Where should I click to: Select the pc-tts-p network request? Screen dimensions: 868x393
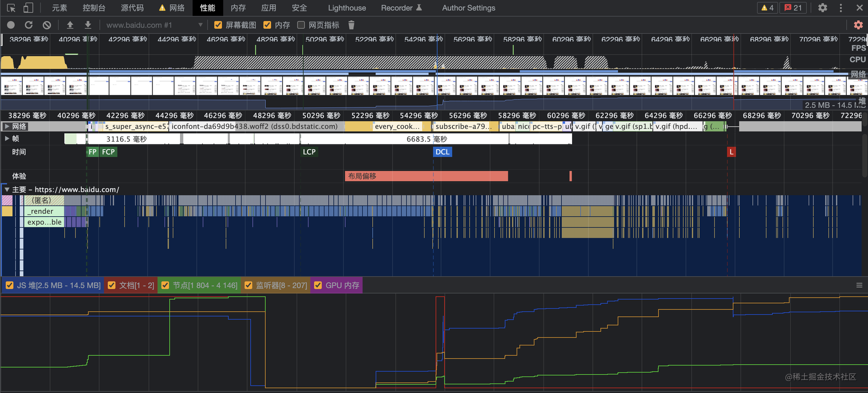[547, 127]
